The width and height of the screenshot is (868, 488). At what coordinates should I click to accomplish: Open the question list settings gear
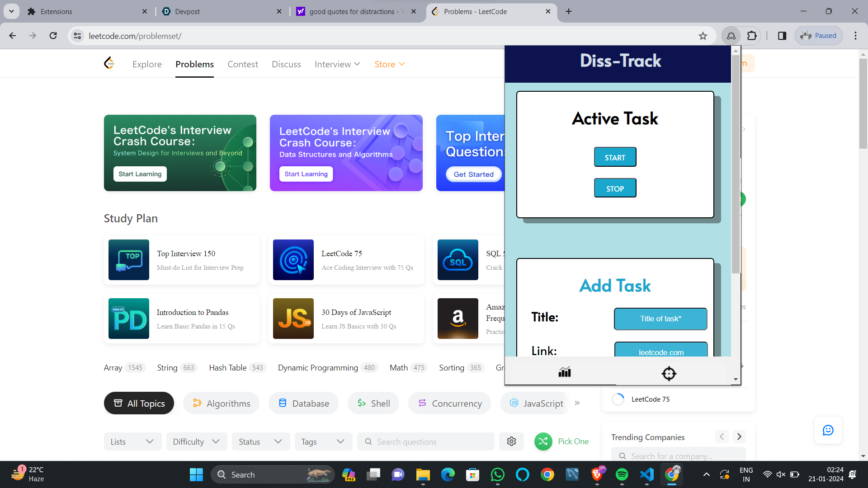[x=511, y=441]
